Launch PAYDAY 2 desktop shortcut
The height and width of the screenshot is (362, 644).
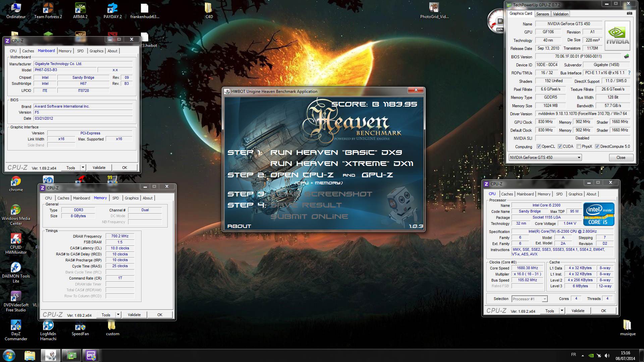[x=112, y=10]
